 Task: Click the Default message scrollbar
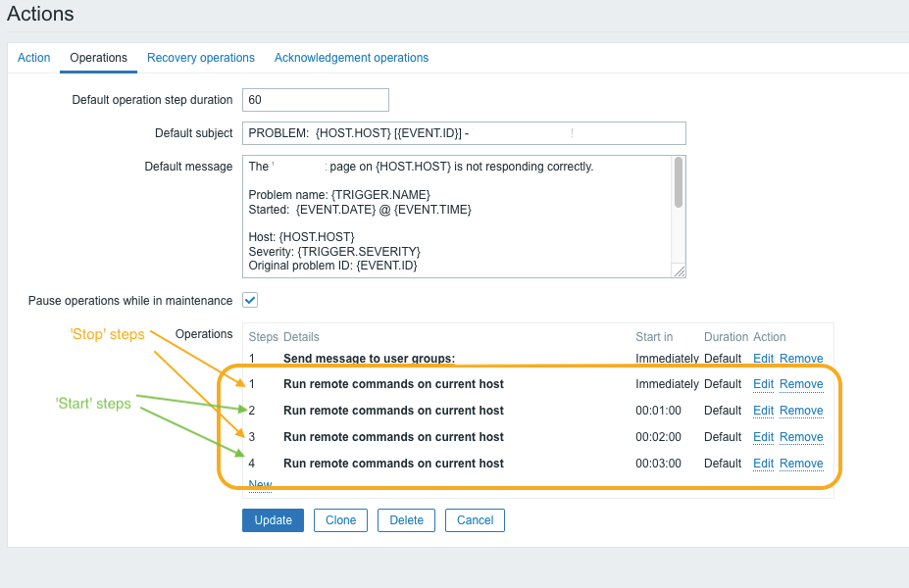[x=679, y=184]
